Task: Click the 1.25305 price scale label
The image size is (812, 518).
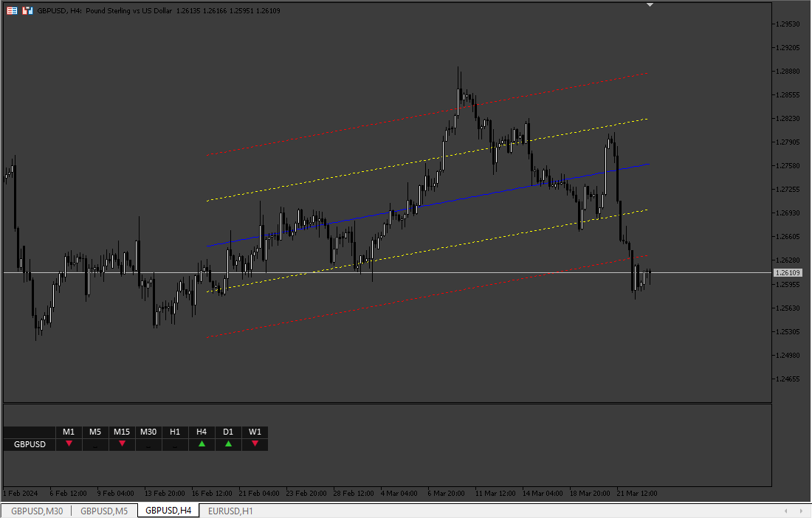Action: 788,332
